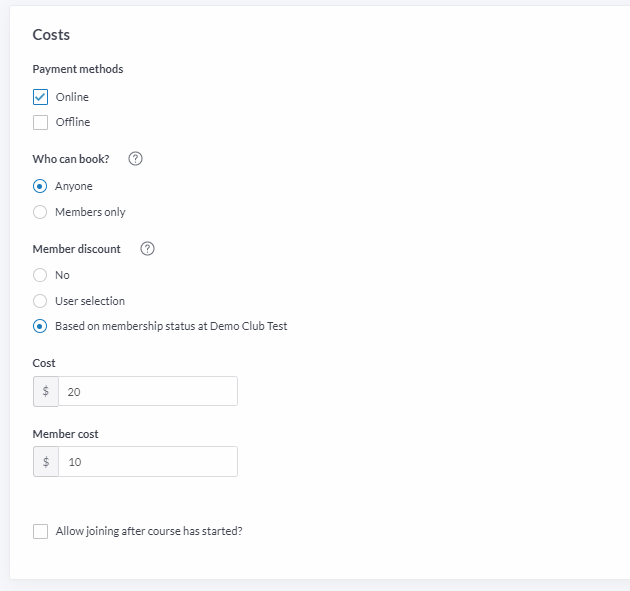Tick Allow joining after course has started
The image size is (630, 591).
click(40, 531)
